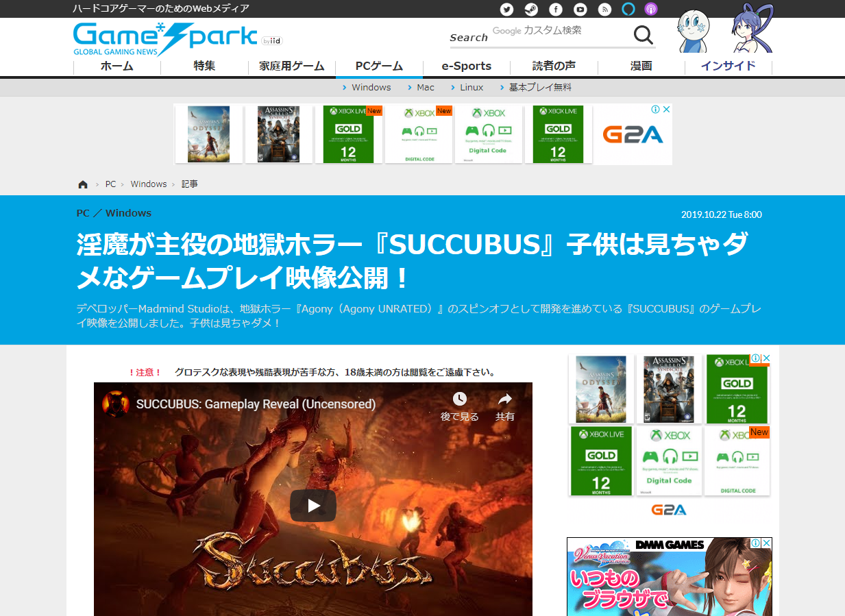Click the top banner ad info icon

tap(655, 110)
